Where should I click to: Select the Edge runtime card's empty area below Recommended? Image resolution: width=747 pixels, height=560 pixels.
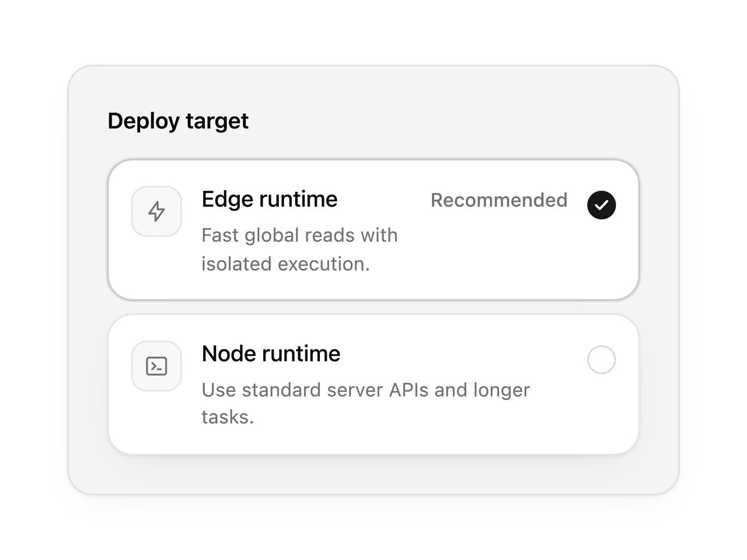[x=514, y=257]
